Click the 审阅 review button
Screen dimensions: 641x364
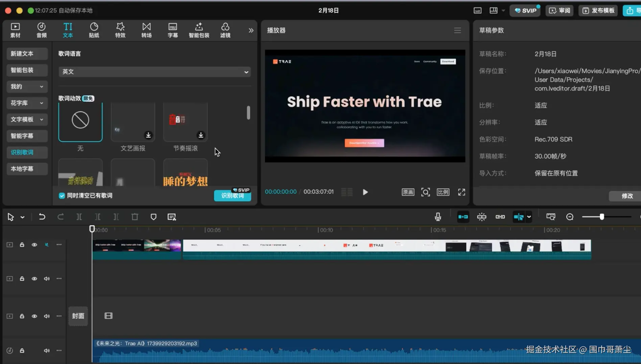click(560, 10)
